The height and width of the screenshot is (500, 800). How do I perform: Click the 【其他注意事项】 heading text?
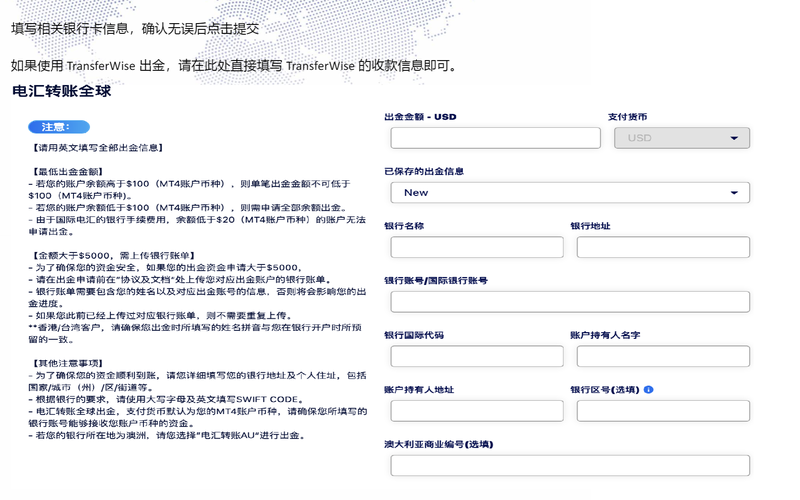click(68, 363)
